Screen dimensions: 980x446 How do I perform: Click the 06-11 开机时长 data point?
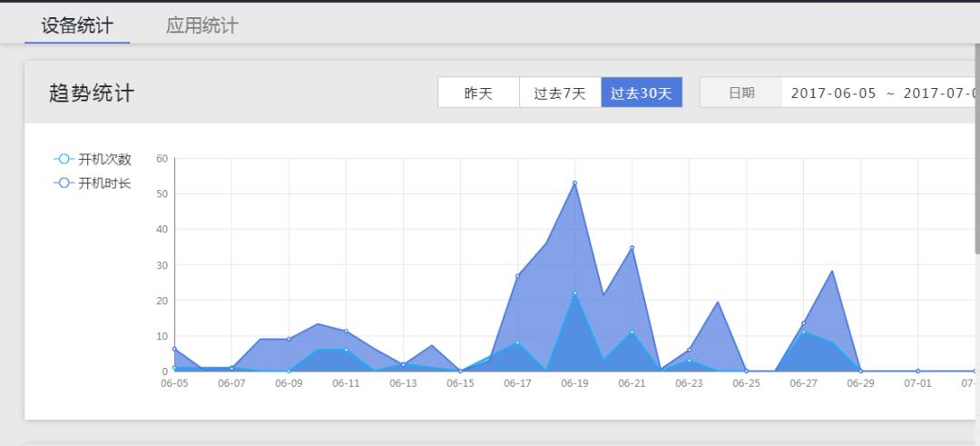346,331
